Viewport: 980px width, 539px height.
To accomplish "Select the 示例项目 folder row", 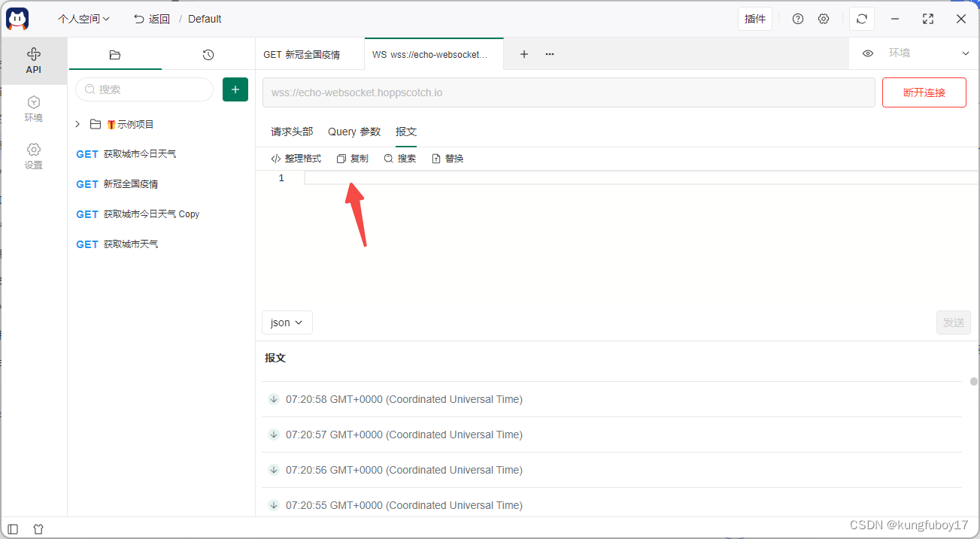I will click(x=162, y=124).
